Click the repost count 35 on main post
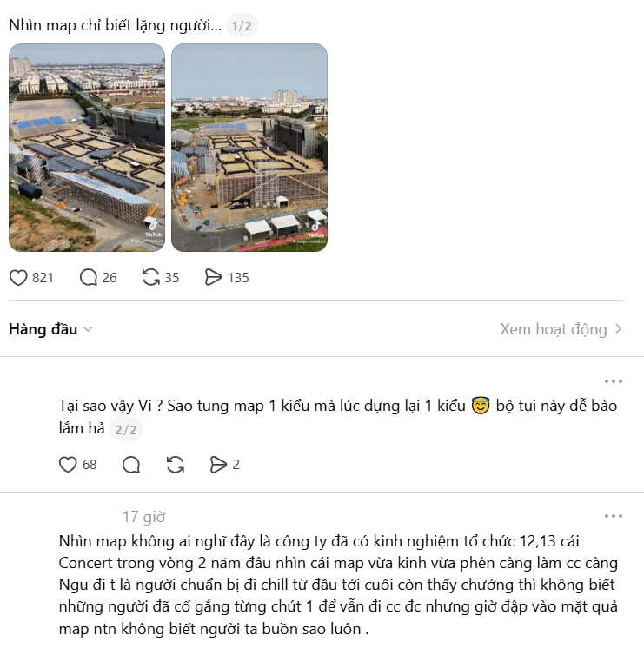 click(x=172, y=277)
